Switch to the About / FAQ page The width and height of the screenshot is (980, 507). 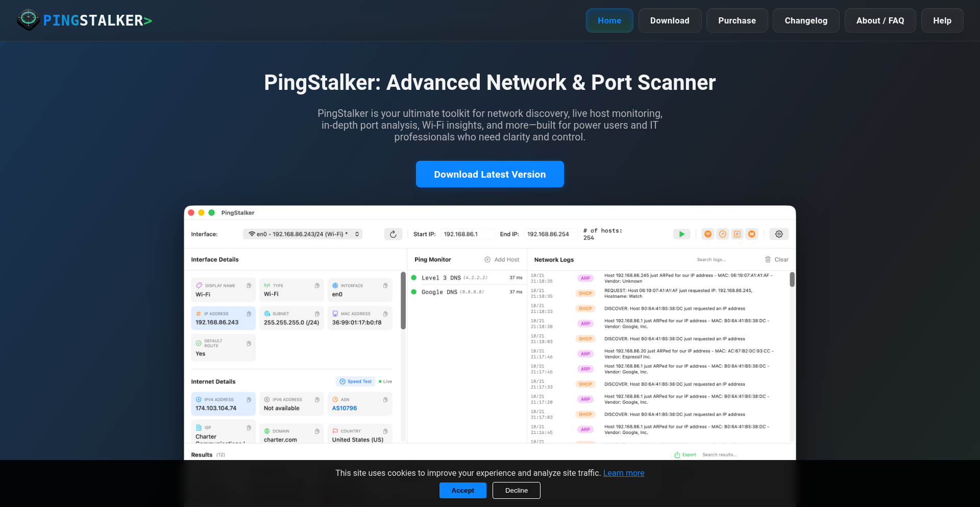click(x=880, y=20)
